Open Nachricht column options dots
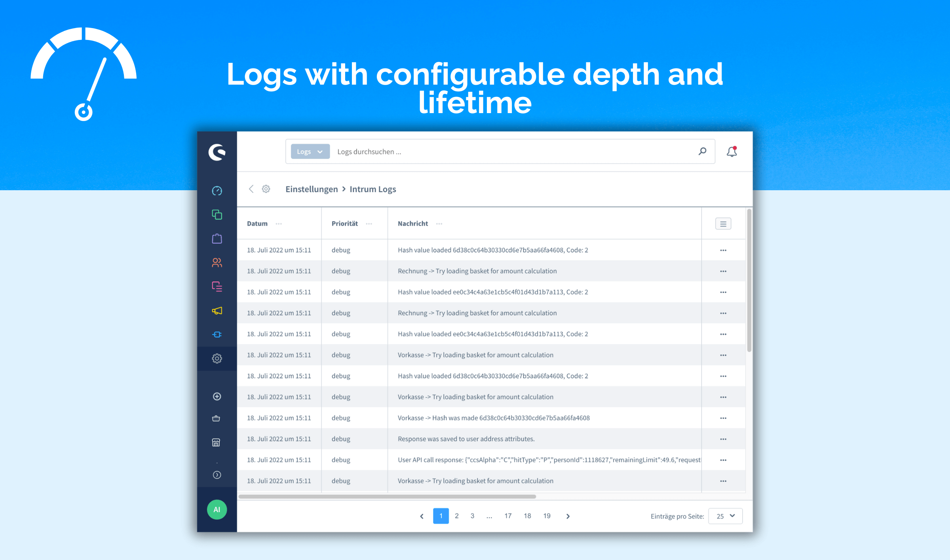 coord(439,224)
